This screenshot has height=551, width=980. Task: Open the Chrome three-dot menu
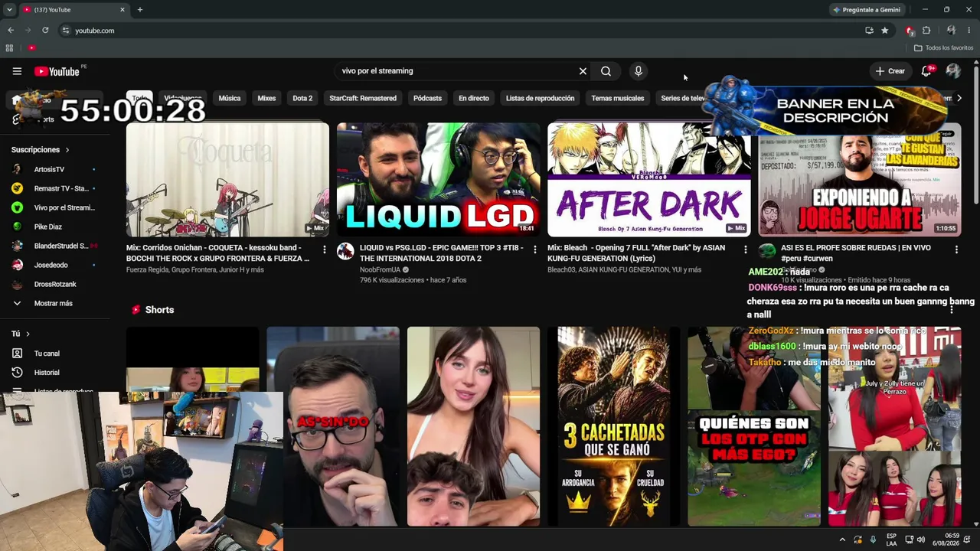969,31
